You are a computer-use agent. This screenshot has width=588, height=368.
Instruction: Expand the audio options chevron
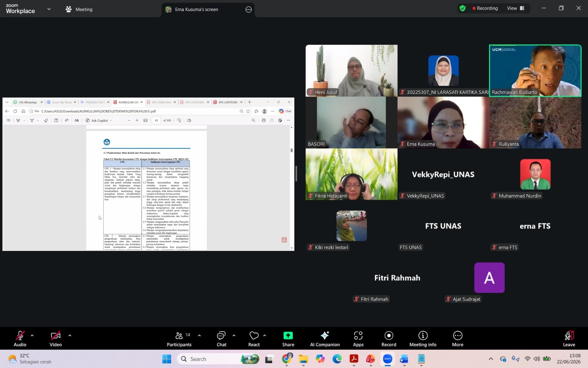[32, 336]
